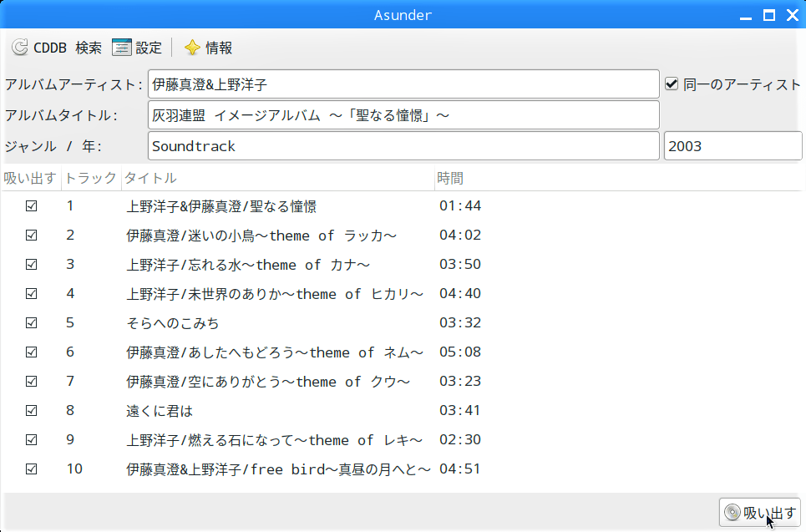This screenshot has height=532, width=806.
Task: Click the アルバムアーティスト input field
Action: pos(403,84)
